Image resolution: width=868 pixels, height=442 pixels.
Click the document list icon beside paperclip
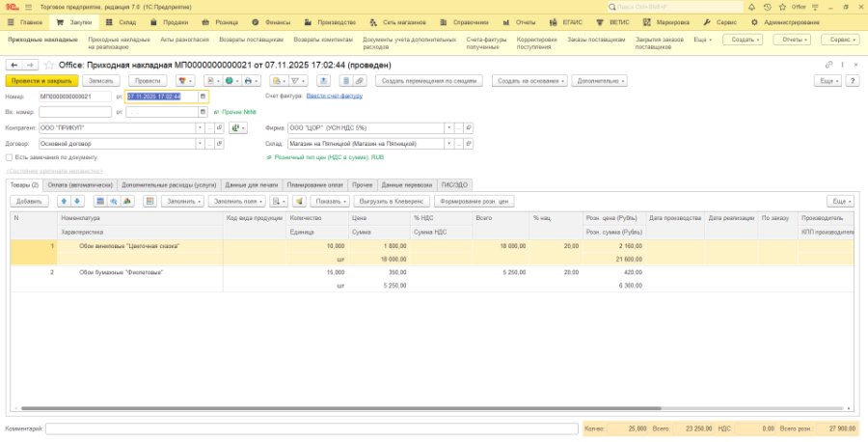(346, 81)
